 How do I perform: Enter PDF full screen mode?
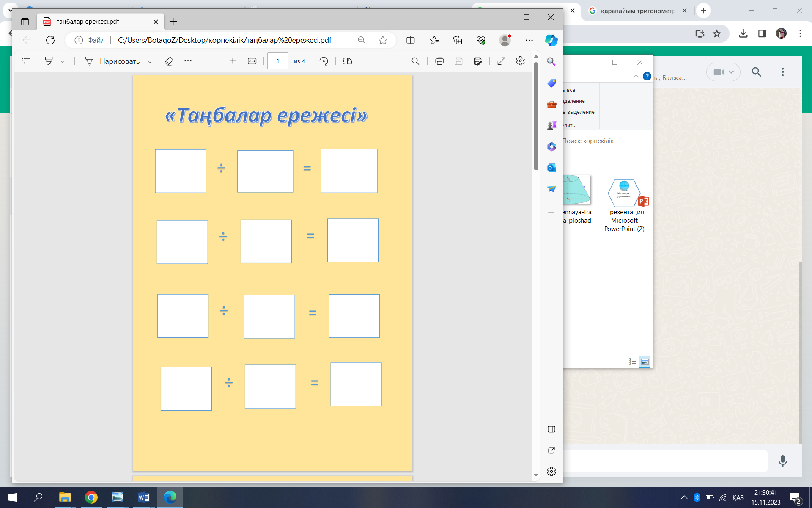click(501, 61)
